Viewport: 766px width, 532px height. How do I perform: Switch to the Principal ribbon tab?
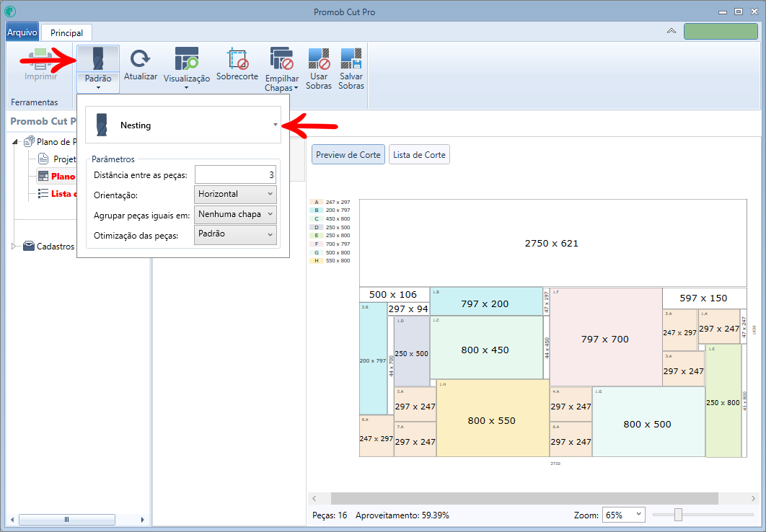[x=66, y=32]
